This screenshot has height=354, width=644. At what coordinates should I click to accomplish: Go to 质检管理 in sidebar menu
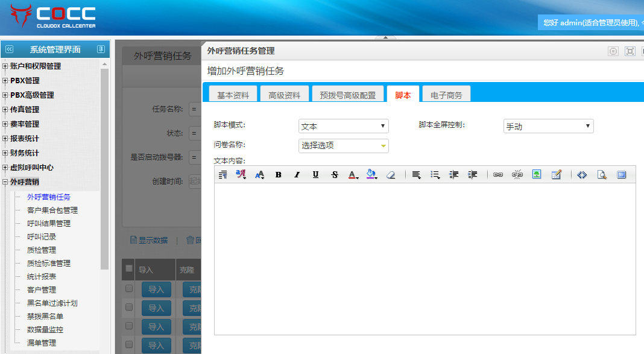(x=42, y=250)
